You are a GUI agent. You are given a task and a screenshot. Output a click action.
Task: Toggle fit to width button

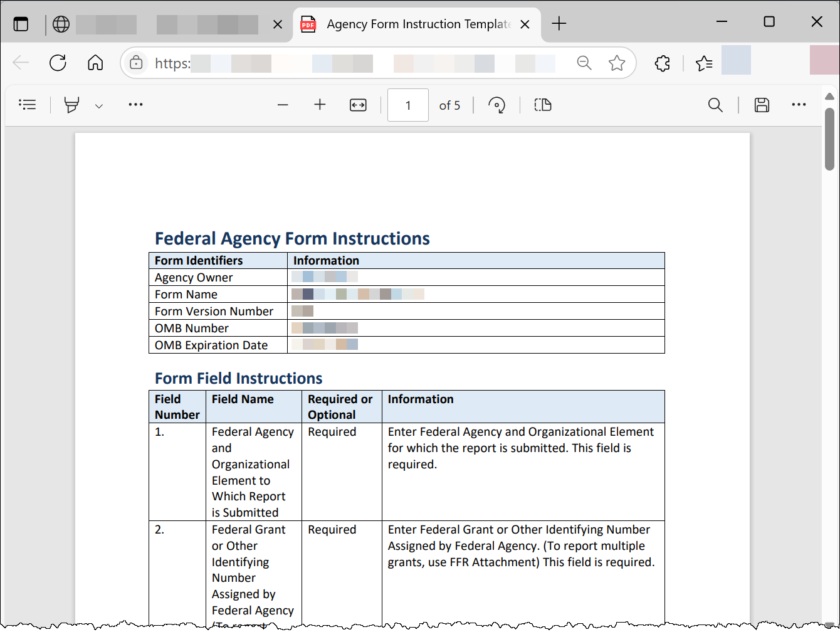pos(358,105)
